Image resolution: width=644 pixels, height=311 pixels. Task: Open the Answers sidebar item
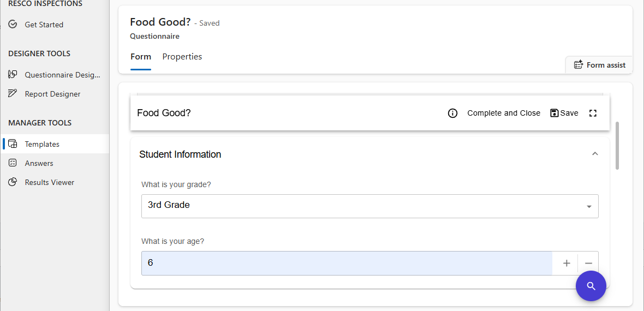[39, 163]
